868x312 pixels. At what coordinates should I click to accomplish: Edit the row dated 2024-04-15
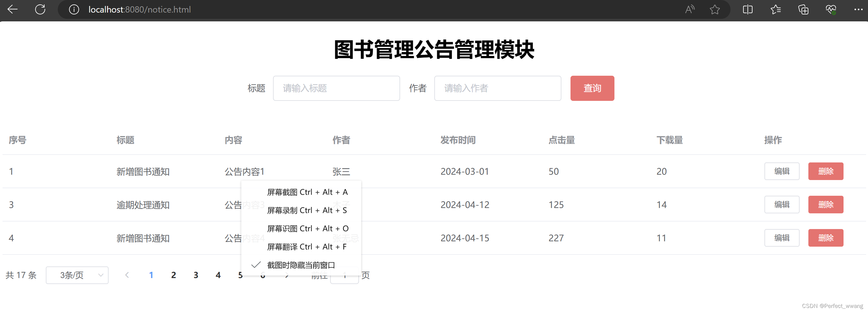(782, 238)
